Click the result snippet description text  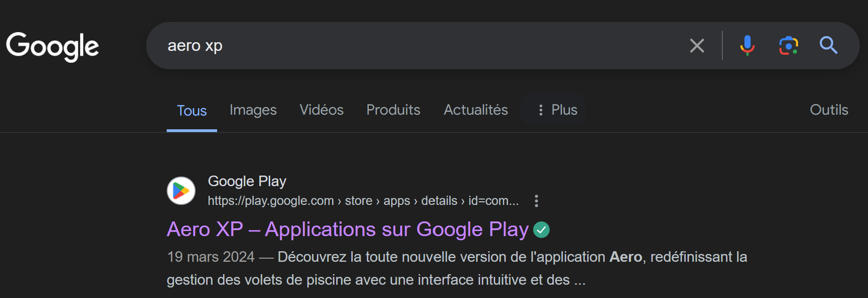tap(456, 268)
